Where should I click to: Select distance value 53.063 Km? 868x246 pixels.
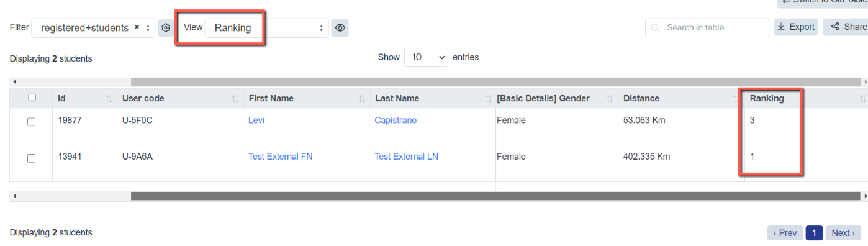click(x=644, y=121)
